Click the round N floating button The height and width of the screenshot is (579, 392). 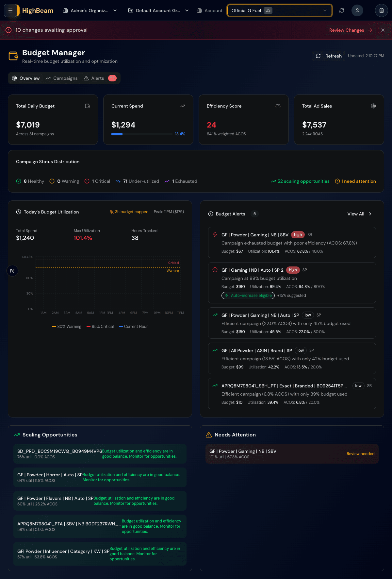(12, 271)
